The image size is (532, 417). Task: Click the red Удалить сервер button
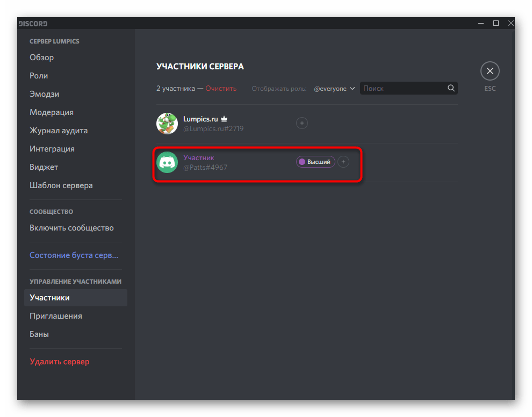tap(60, 362)
